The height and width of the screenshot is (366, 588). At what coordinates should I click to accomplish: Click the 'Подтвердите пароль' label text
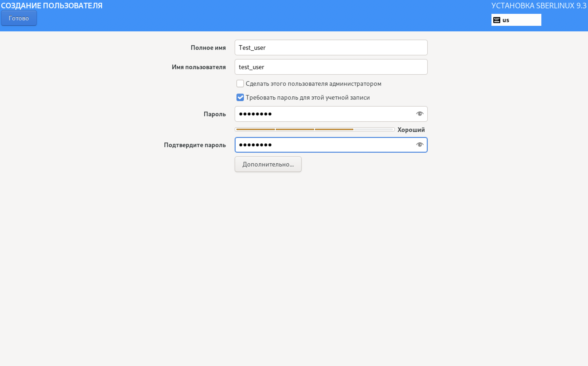click(195, 145)
